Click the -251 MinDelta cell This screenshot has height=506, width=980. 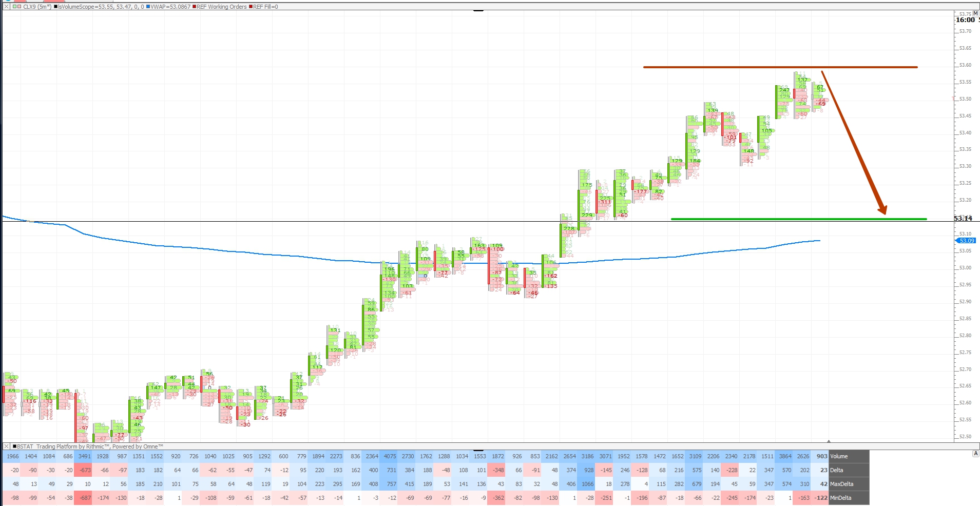(x=604, y=498)
